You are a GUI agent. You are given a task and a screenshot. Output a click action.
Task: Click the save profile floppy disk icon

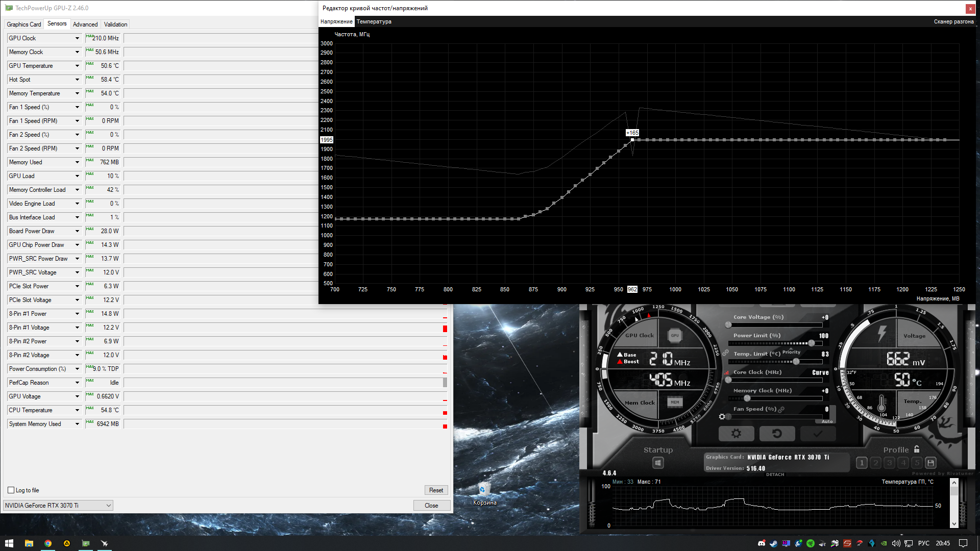coord(930,463)
